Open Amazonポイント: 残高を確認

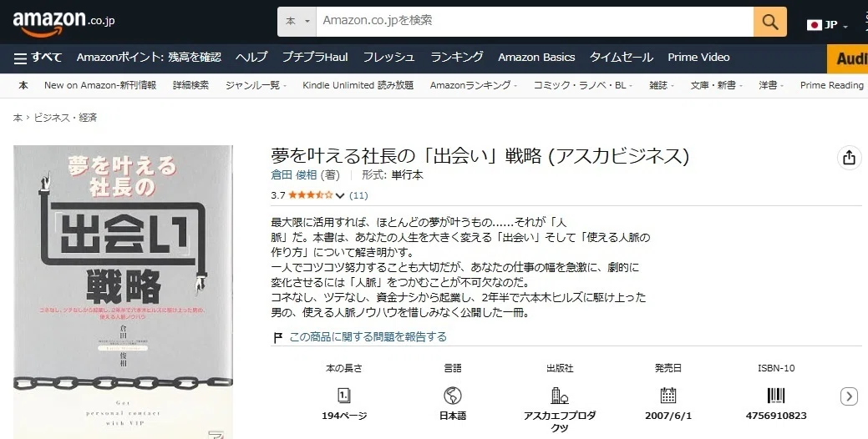click(149, 58)
